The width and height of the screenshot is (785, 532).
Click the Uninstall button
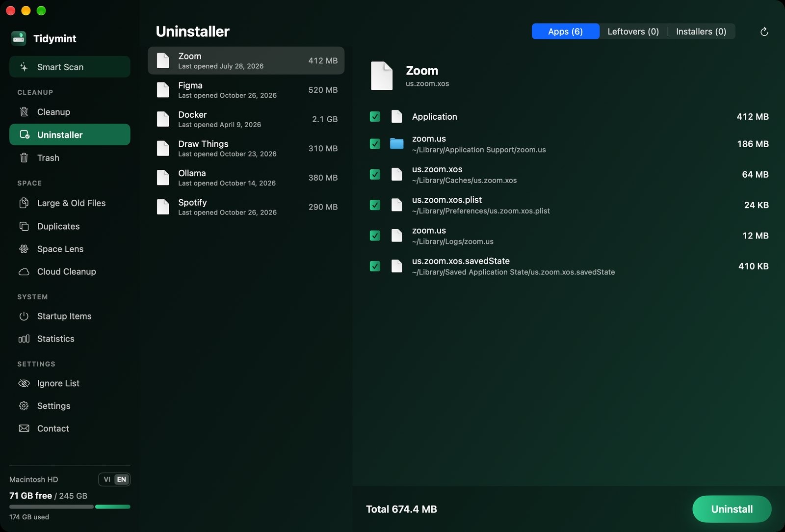[x=732, y=509]
